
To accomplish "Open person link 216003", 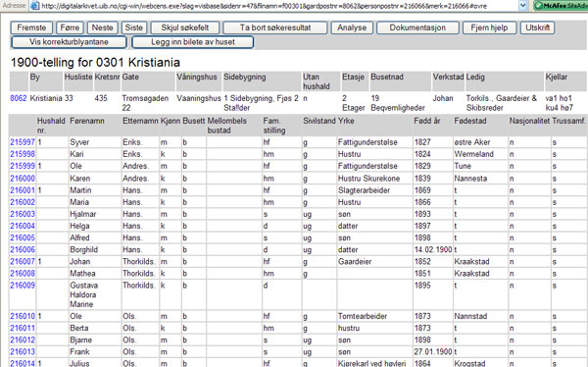I will [23, 214].
